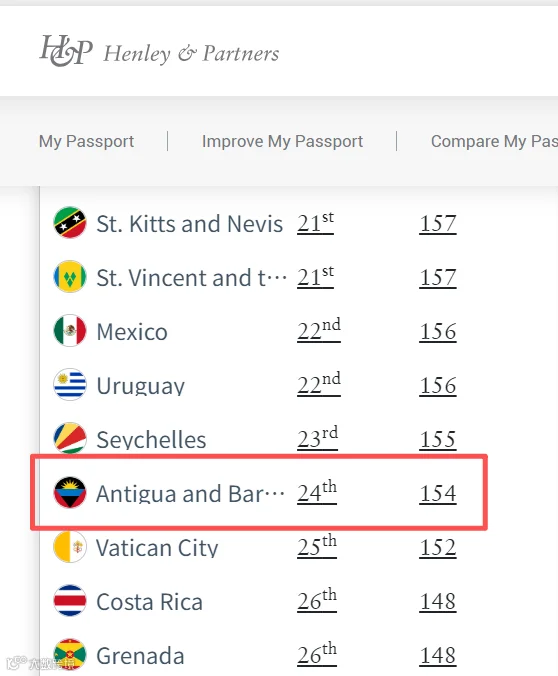Open the 157 score for St. Kitts

[438, 223]
